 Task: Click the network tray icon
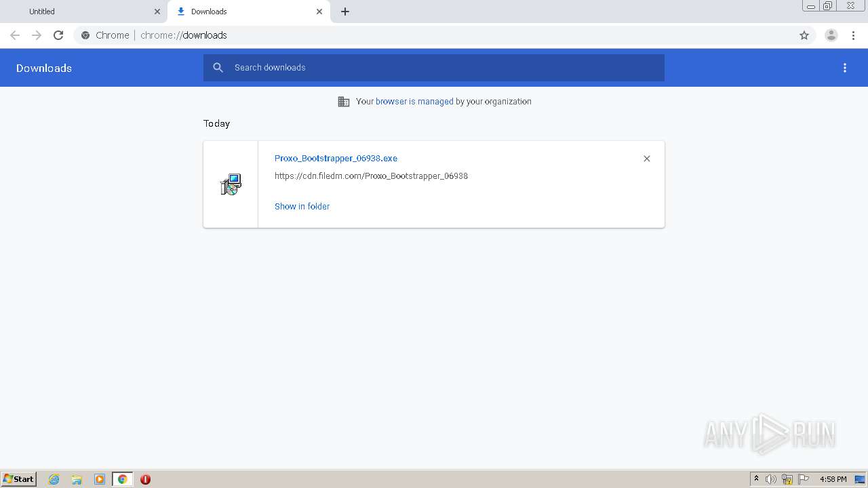787,479
